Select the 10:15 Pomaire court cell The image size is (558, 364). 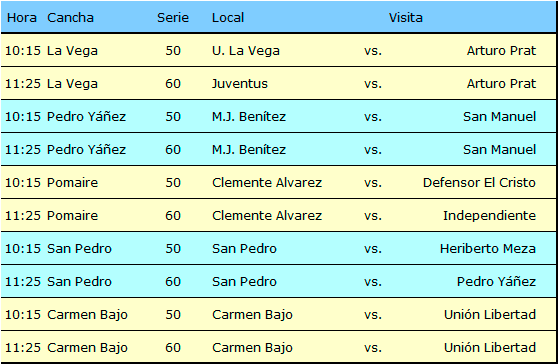[72, 183]
